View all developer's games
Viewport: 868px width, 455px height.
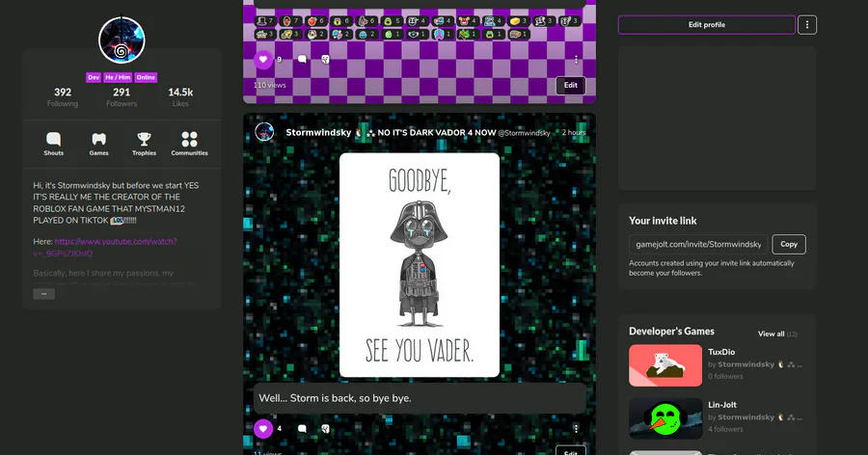click(777, 334)
